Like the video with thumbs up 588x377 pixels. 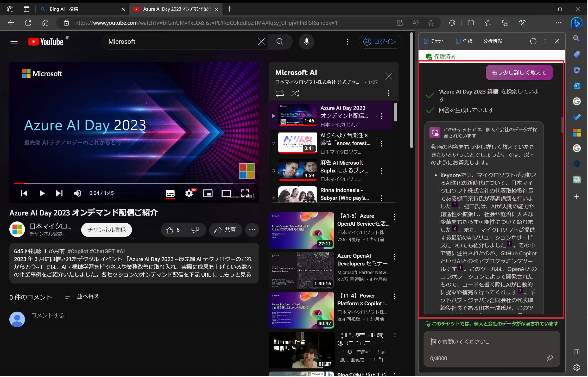(x=173, y=230)
